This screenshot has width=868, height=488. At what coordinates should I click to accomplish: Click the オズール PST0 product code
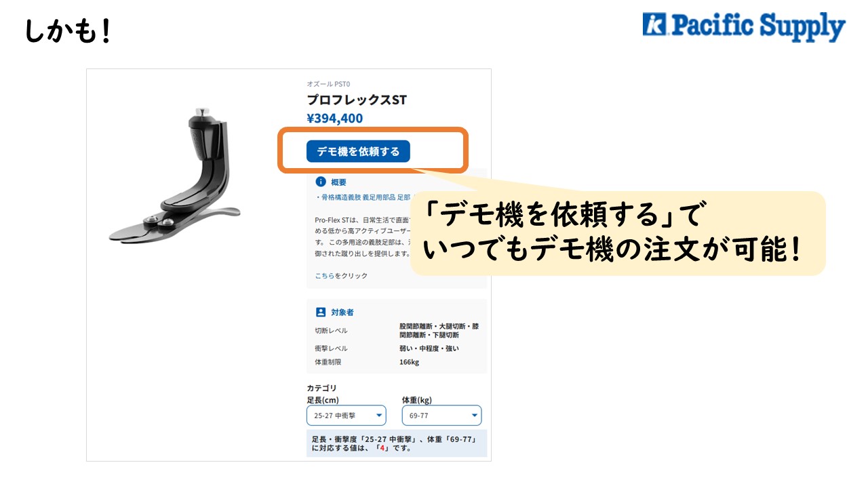(328, 85)
